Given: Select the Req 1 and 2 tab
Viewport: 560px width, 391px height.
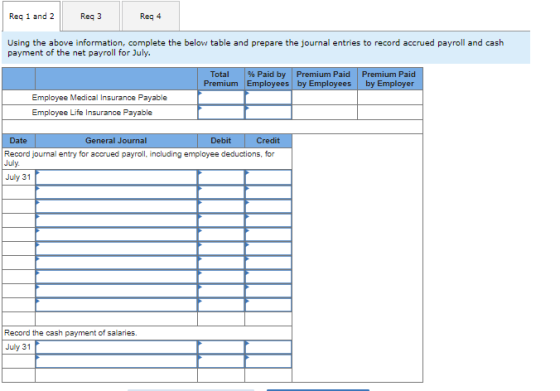Looking at the screenshot, I should click(x=31, y=16).
